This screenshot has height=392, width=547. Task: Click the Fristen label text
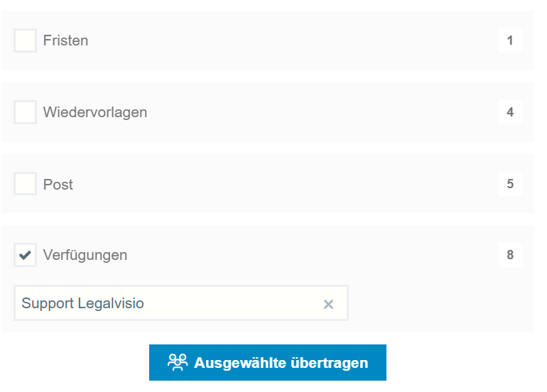(65, 40)
